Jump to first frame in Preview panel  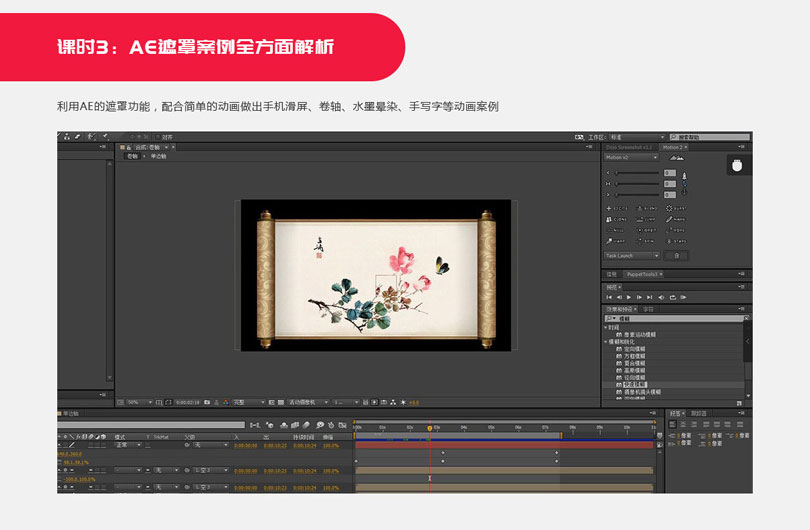[609, 298]
